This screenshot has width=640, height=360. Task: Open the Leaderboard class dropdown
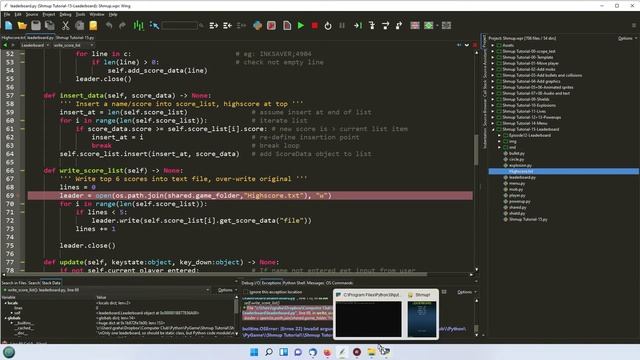[x=35, y=45]
